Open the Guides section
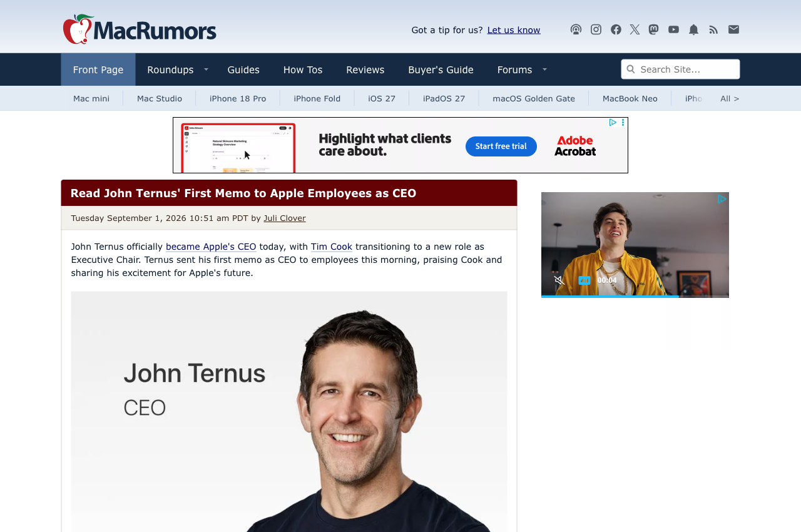The width and height of the screenshot is (801, 532). [x=243, y=69]
